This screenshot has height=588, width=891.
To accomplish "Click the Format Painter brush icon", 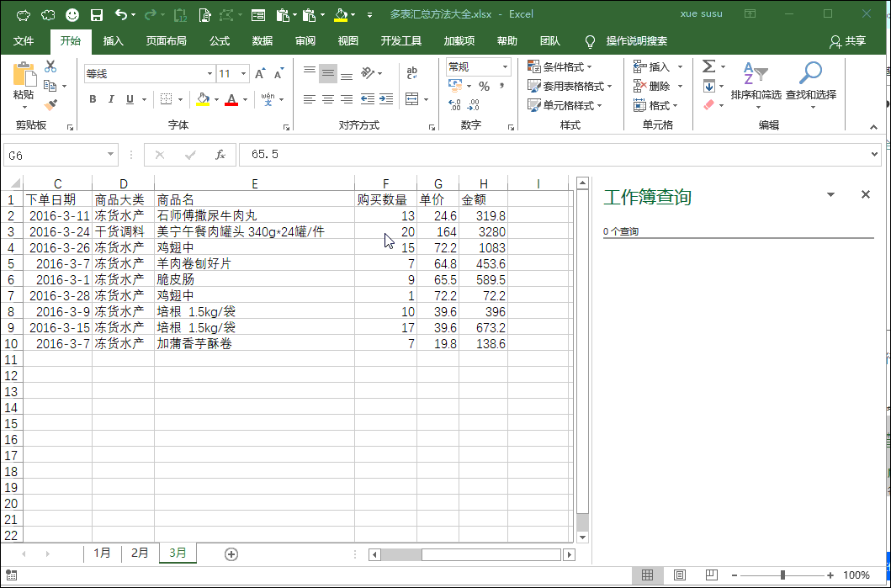I will 50,104.
